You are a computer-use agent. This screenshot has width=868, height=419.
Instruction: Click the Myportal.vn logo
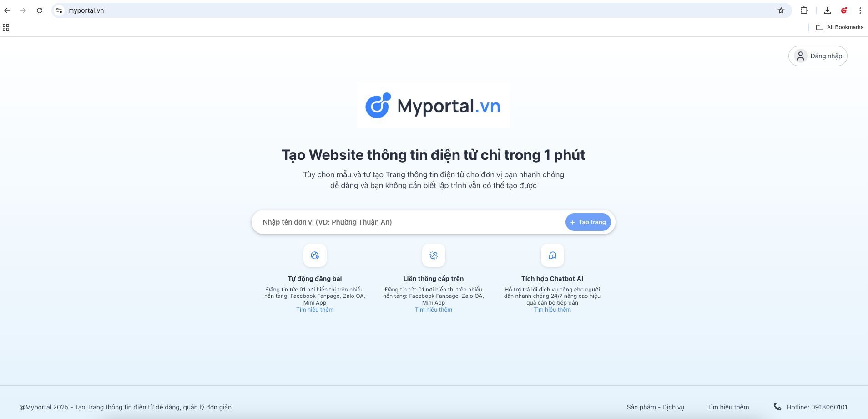[x=433, y=106]
